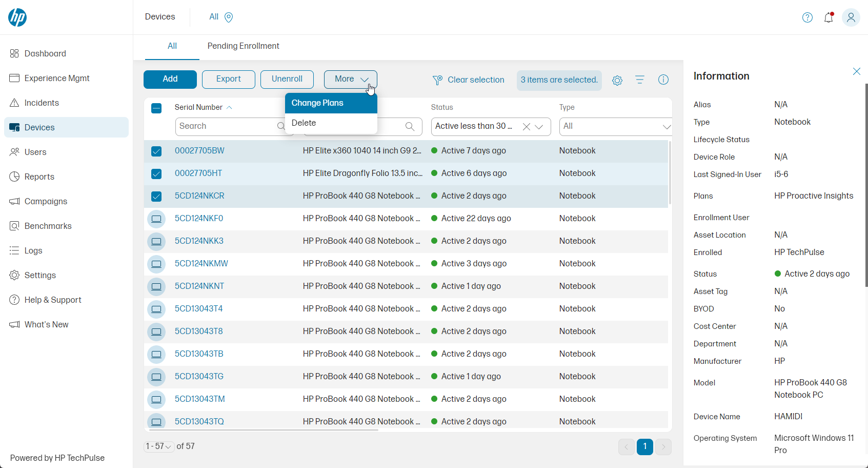The image size is (868, 468).
Task: Switch to the Pending Enrollment tab
Action: point(243,46)
